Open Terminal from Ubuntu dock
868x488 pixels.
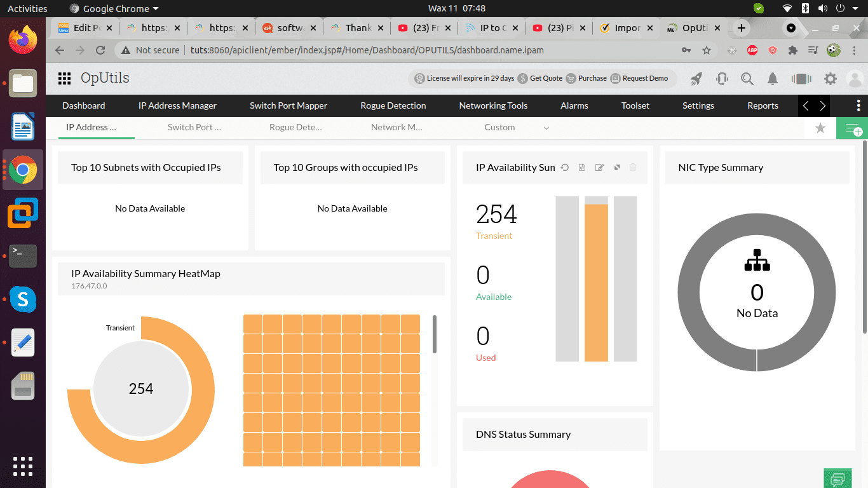(23, 256)
